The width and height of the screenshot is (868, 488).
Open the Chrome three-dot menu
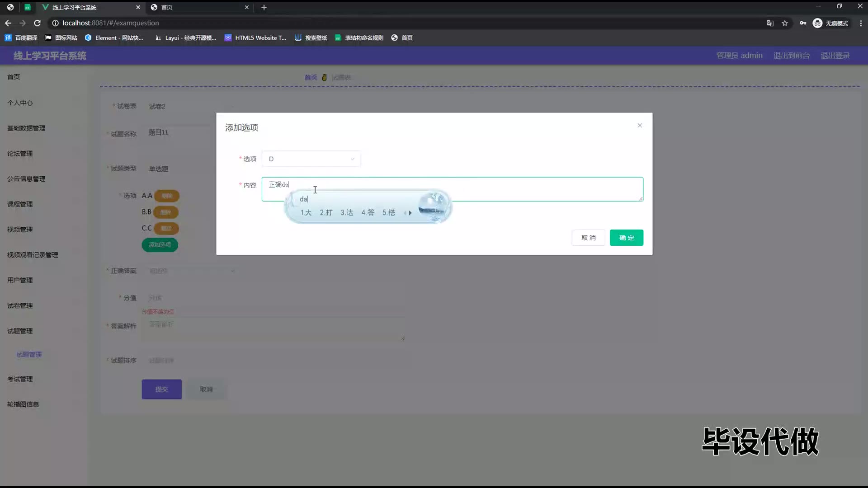[x=861, y=23]
